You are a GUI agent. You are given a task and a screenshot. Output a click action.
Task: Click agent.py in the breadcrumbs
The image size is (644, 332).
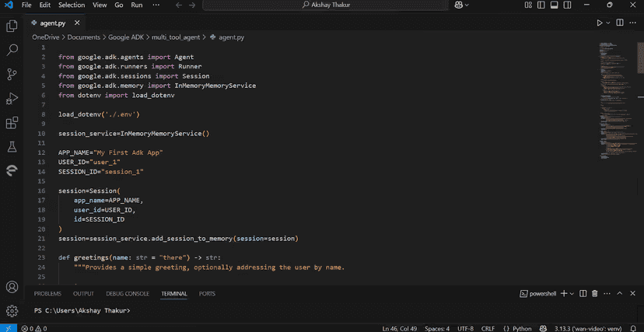tap(231, 37)
